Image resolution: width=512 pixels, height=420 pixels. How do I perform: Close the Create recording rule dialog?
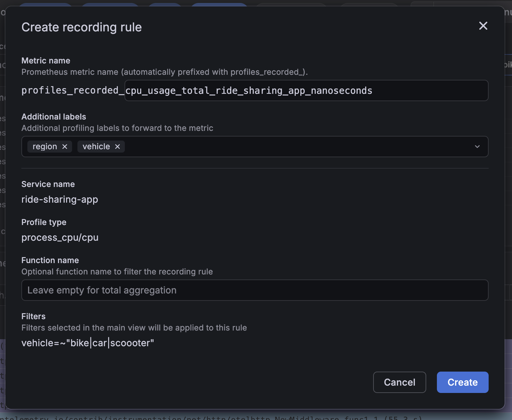[x=483, y=26]
